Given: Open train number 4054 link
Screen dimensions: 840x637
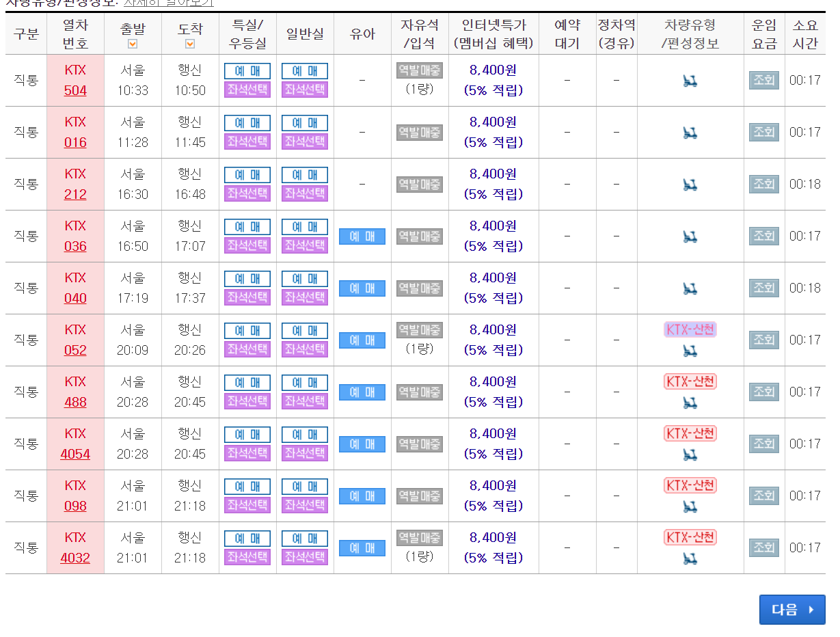Looking at the screenshot, I should pyautogui.click(x=75, y=454).
